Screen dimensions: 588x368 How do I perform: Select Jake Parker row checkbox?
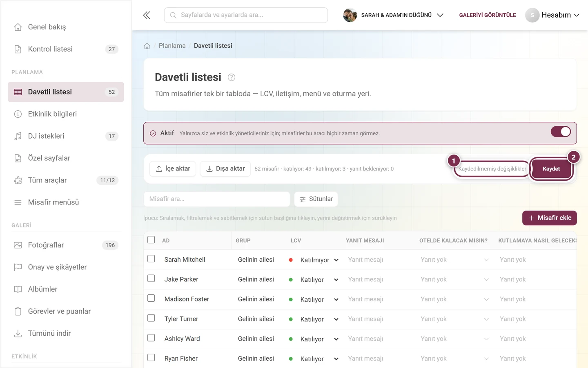click(151, 278)
